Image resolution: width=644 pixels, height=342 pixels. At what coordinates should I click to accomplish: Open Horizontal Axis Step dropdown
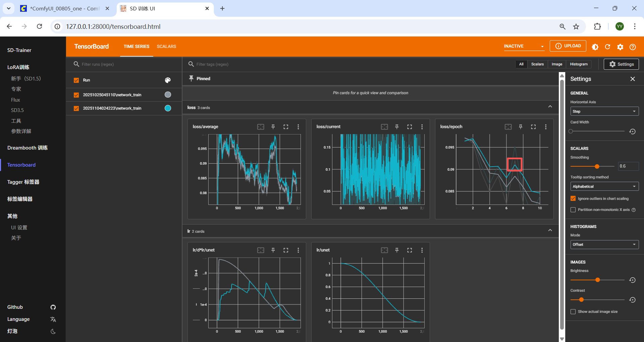[604, 111]
